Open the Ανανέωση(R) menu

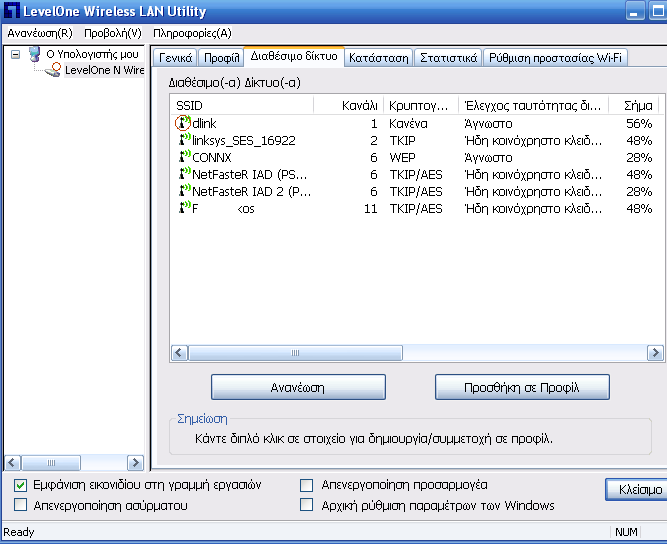[x=40, y=33]
